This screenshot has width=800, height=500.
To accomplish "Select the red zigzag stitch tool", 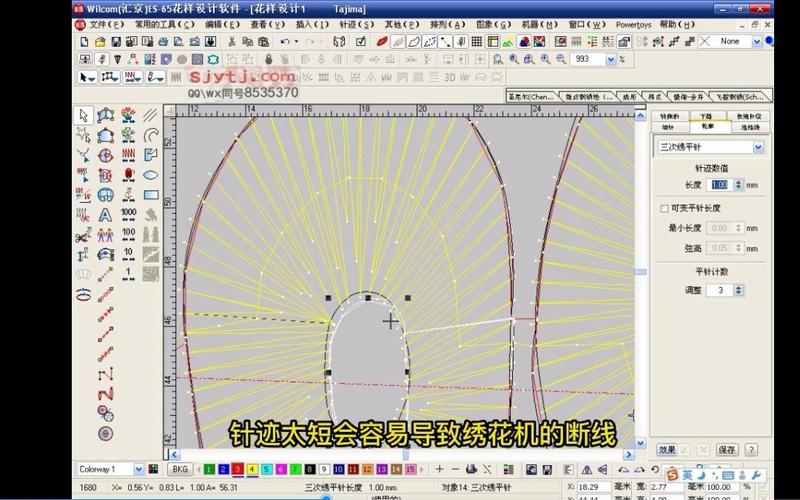I will [x=106, y=394].
